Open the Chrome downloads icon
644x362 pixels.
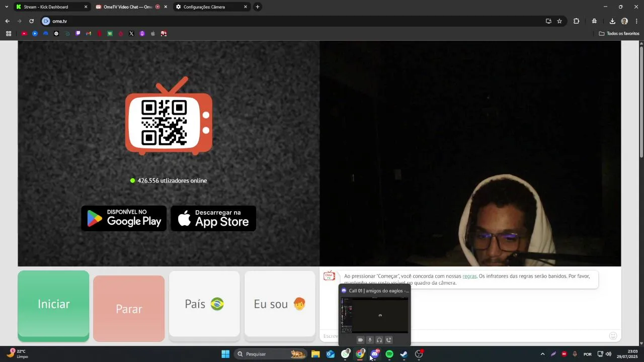pos(612,21)
